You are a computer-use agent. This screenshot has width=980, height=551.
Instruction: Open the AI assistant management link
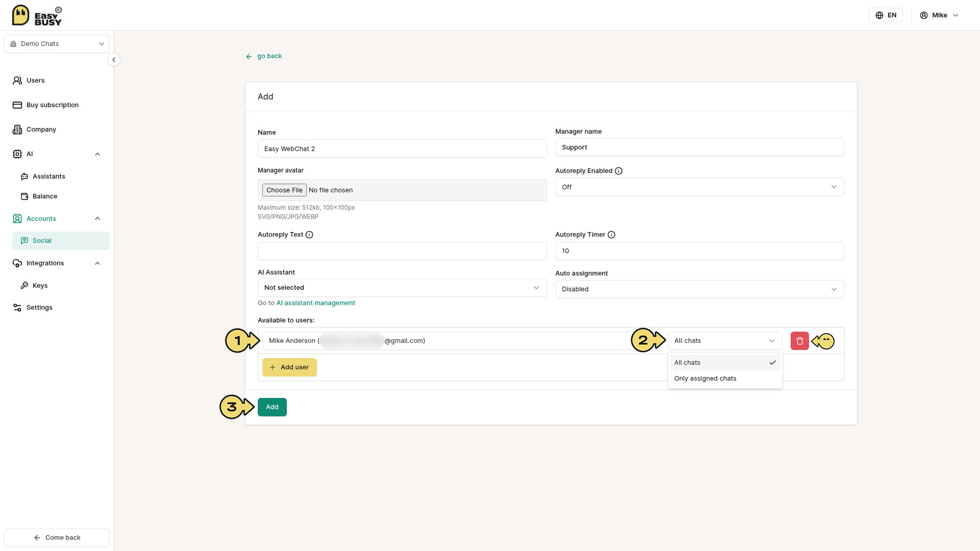click(315, 303)
